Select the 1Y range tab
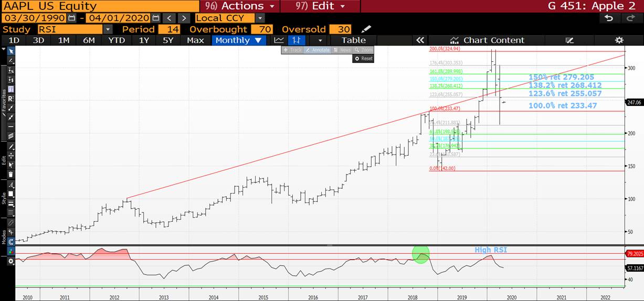The image size is (644, 301). click(143, 40)
